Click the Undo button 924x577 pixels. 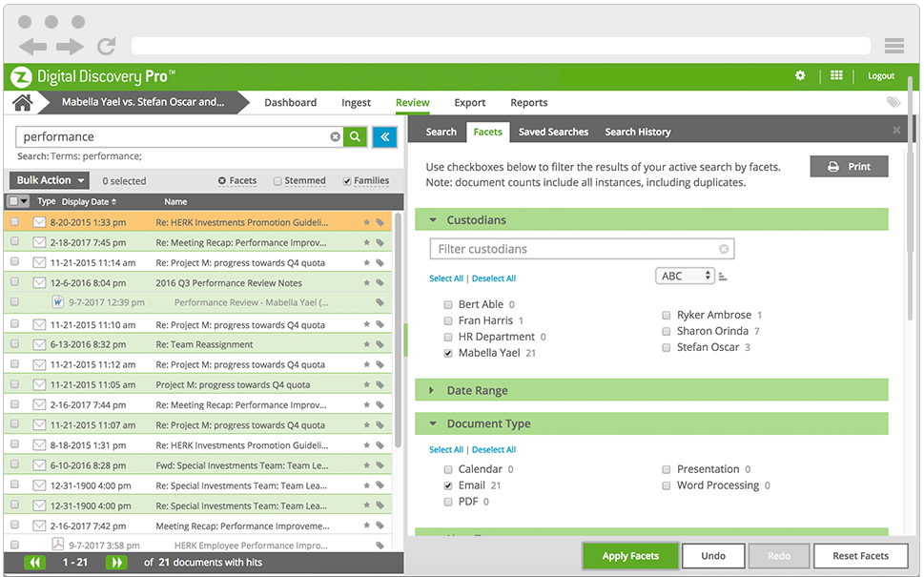(x=713, y=556)
